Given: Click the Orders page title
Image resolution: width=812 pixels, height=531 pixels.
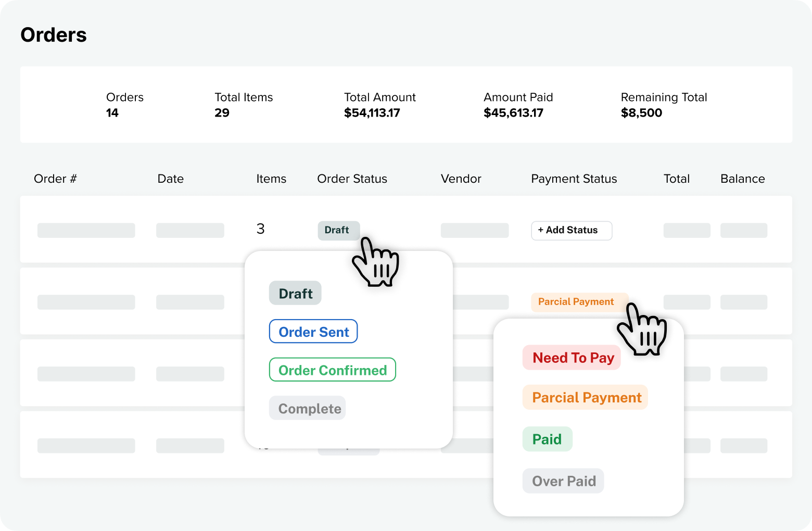Looking at the screenshot, I should pyautogui.click(x=53, y=34).
